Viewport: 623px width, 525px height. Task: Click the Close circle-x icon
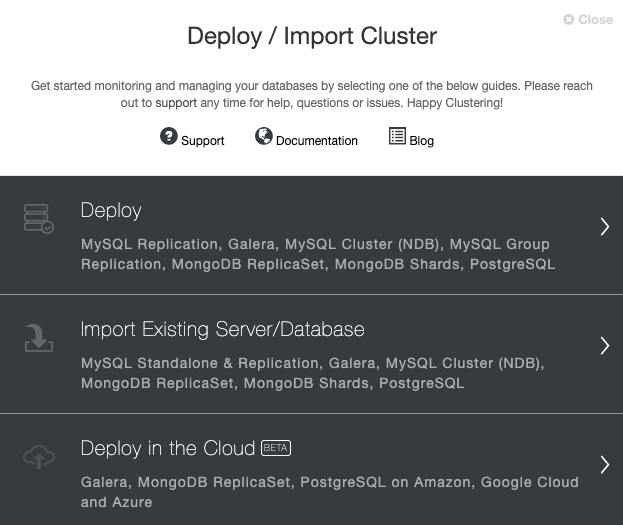pos(569,19)
